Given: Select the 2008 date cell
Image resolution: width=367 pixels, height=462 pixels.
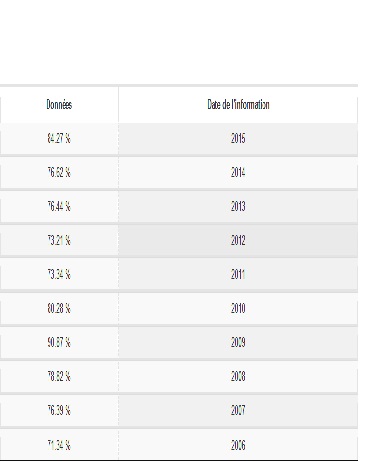Looking at the screenshot, I should [x=238, y=377].
